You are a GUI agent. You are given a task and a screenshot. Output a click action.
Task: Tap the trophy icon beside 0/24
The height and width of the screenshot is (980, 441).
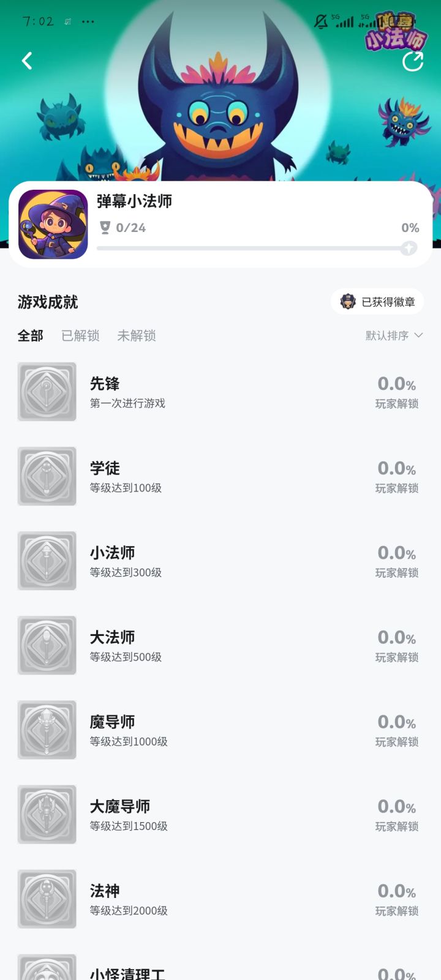coord(105,228)
